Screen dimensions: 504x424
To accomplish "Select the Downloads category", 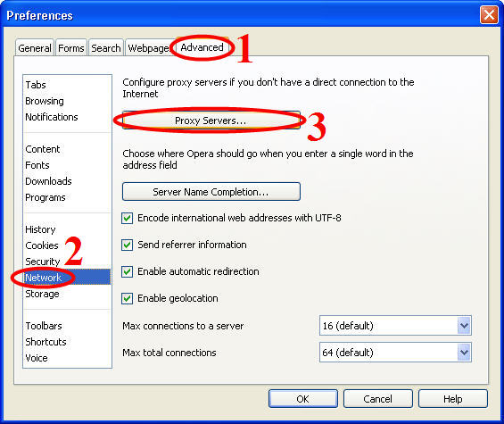I will (48, 181).
